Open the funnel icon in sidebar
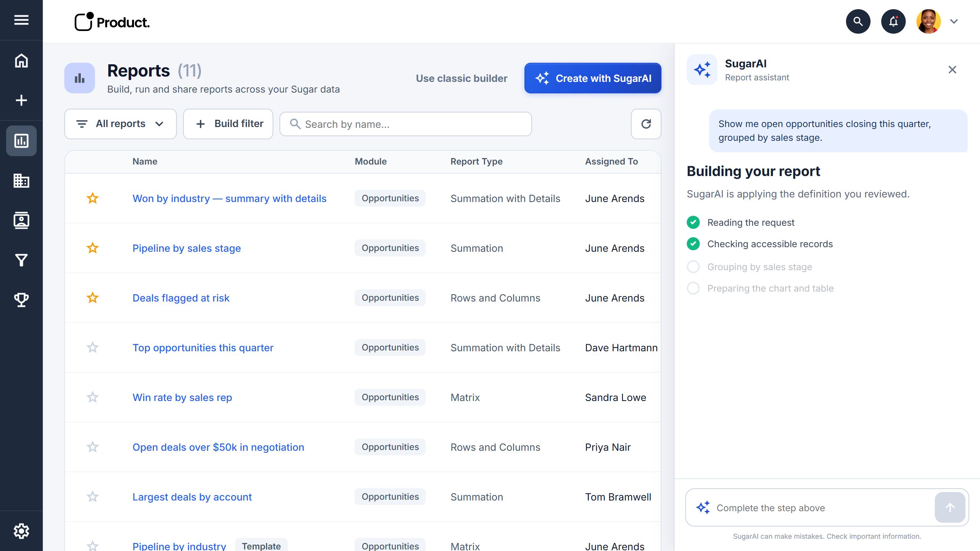The height and width of the screenshot is (551, 980). click(x=21, y=260)
